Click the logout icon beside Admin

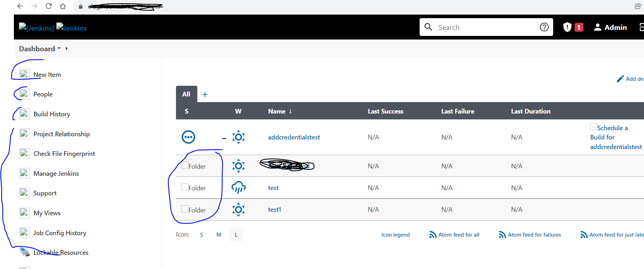click(x=642, y=27)
